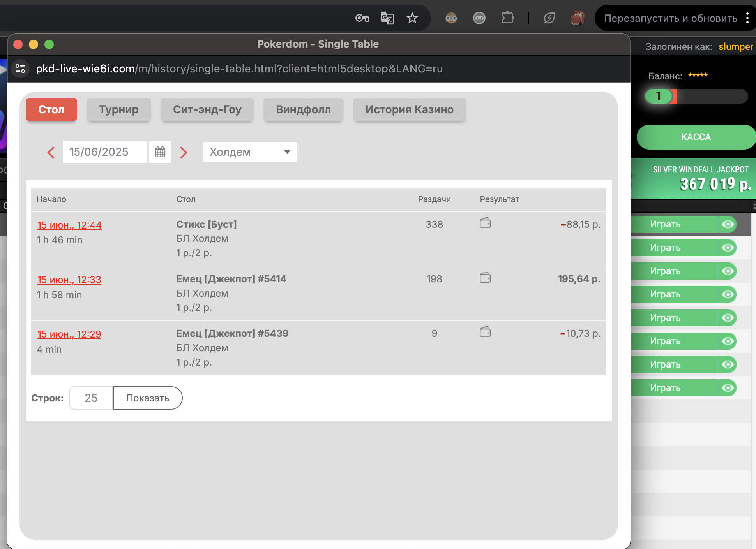Image resolution: width=756 pixels, height=549 pixels.
Task: Open the Холдем game type dropdown
Action: (250, 152)
